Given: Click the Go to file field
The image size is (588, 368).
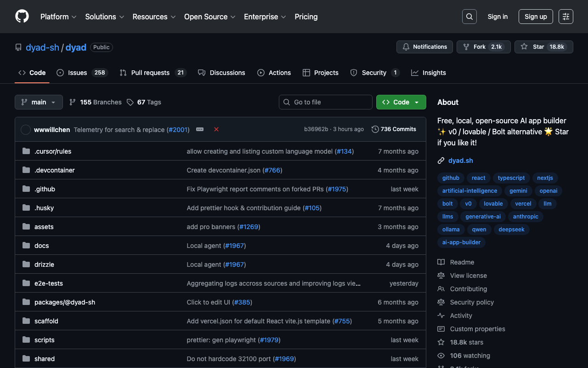Looking at the screenshot, I should pos(325,102).
